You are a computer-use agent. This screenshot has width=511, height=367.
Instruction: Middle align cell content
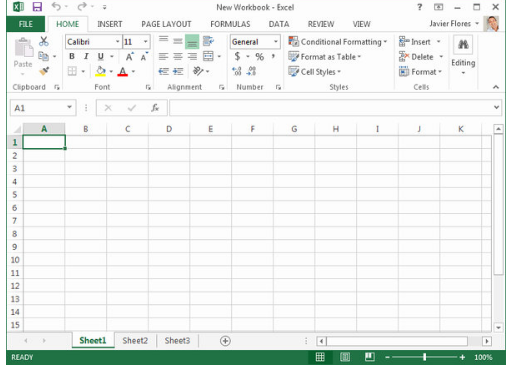pyautogui.click(x=178, y=41)
